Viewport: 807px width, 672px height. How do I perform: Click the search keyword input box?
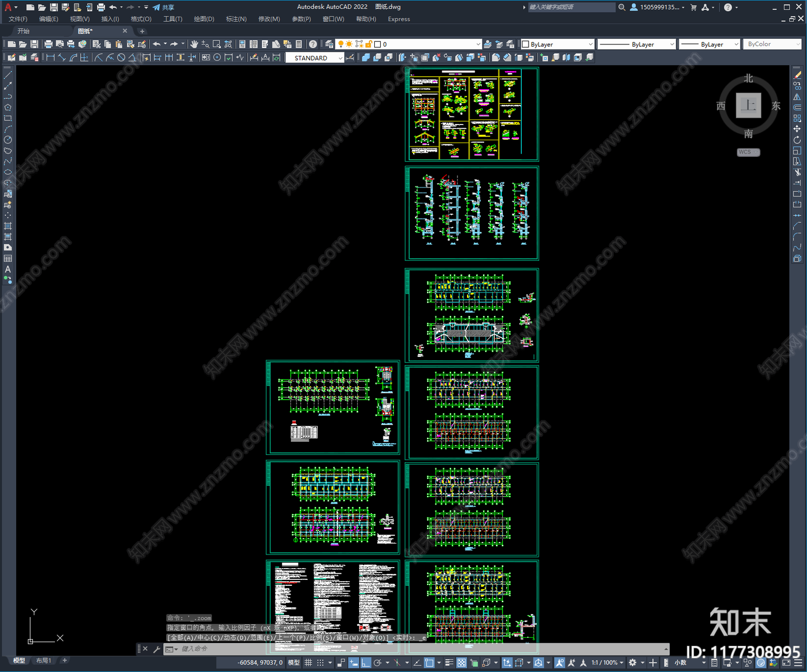(x=571, y=7)
